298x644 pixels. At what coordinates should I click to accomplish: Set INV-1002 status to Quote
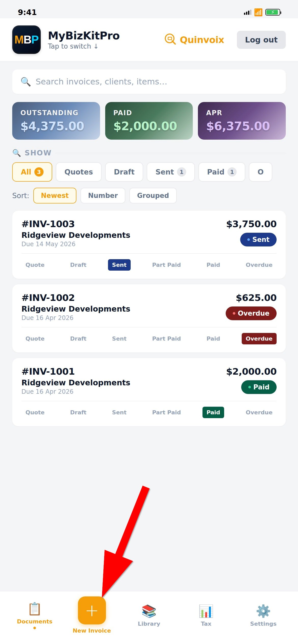coord(35,339)
